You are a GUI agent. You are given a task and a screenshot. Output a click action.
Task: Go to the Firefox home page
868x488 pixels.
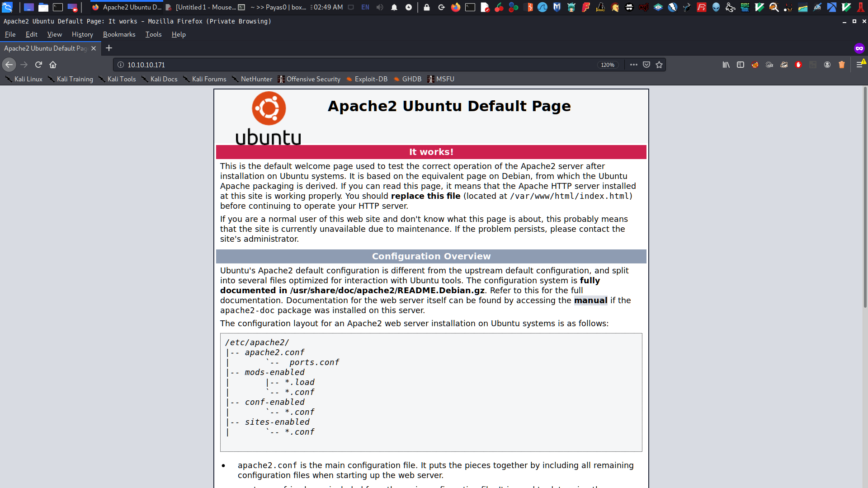point(53,65)
